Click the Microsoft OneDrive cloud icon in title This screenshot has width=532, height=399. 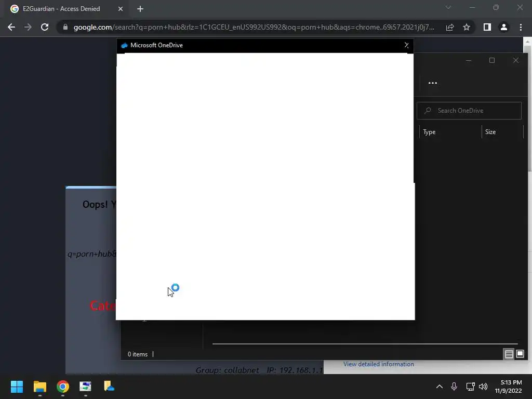tap(124, 45)
